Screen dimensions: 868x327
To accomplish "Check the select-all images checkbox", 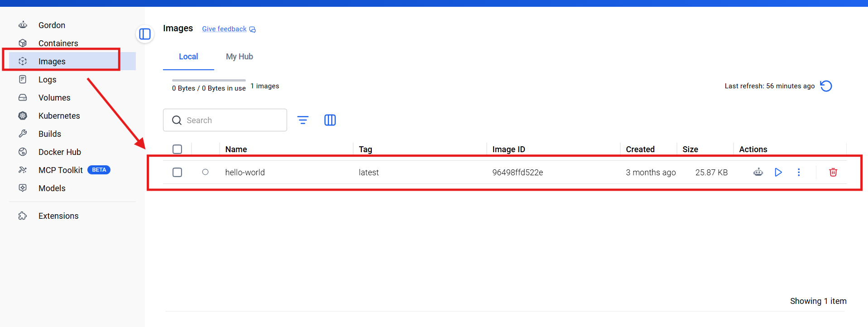I will click(x=177, y=149).
